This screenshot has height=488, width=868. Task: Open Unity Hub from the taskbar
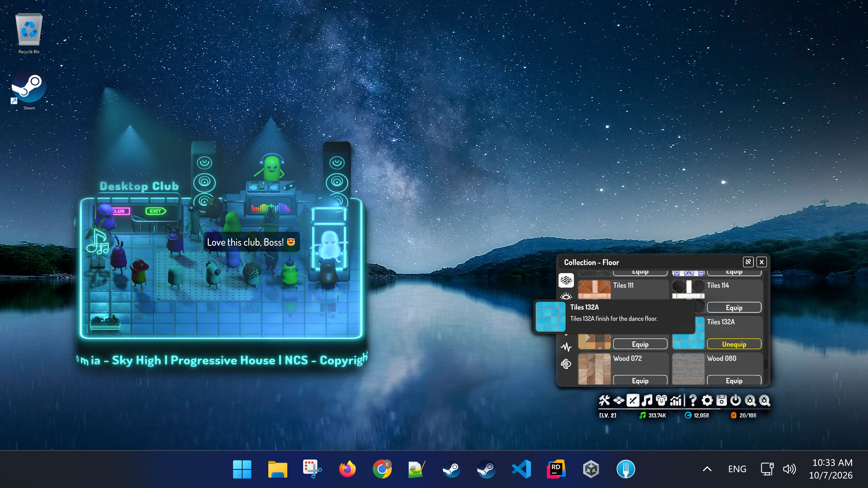coord(591,469)
